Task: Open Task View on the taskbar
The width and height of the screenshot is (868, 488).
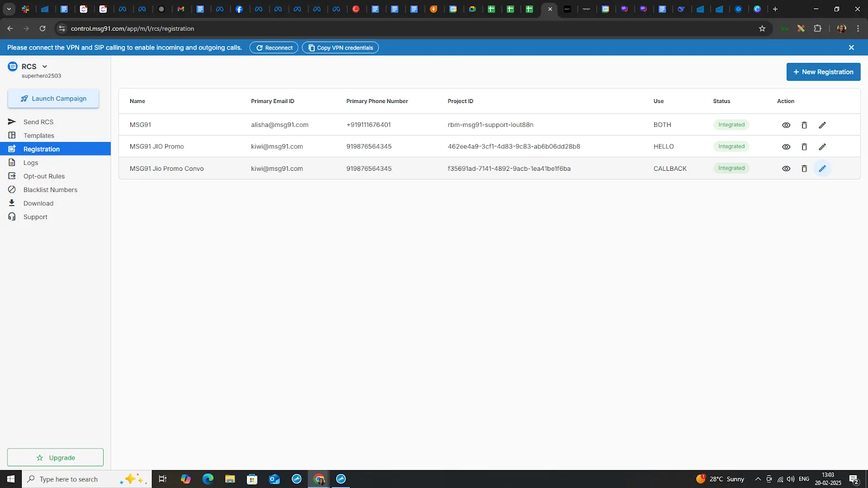Action: coord(162,479)
